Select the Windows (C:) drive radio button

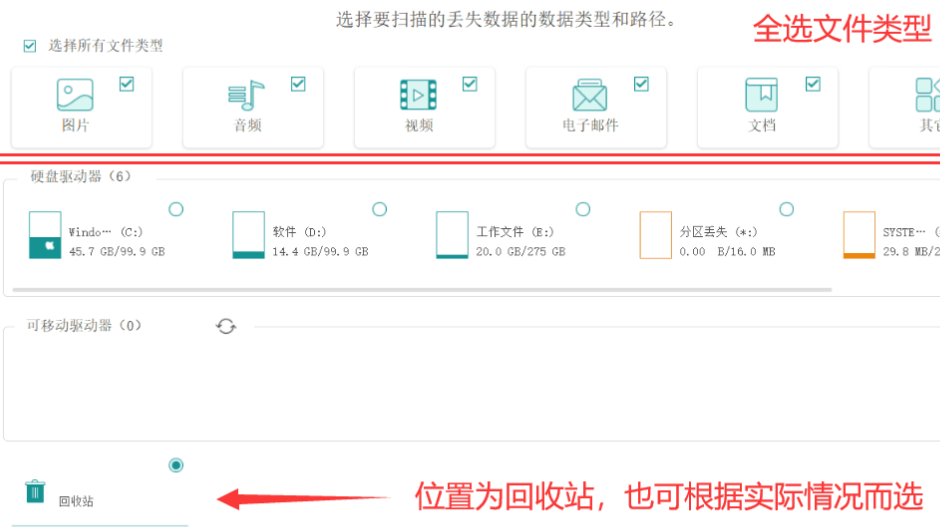pyautogui.click(x=176, y=209)
